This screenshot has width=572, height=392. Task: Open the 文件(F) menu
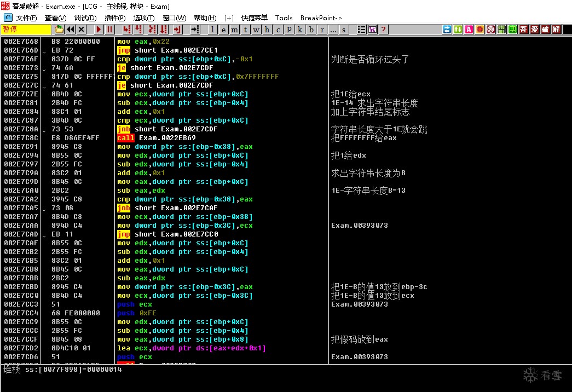pyautogui.click(x=26, y=18)
